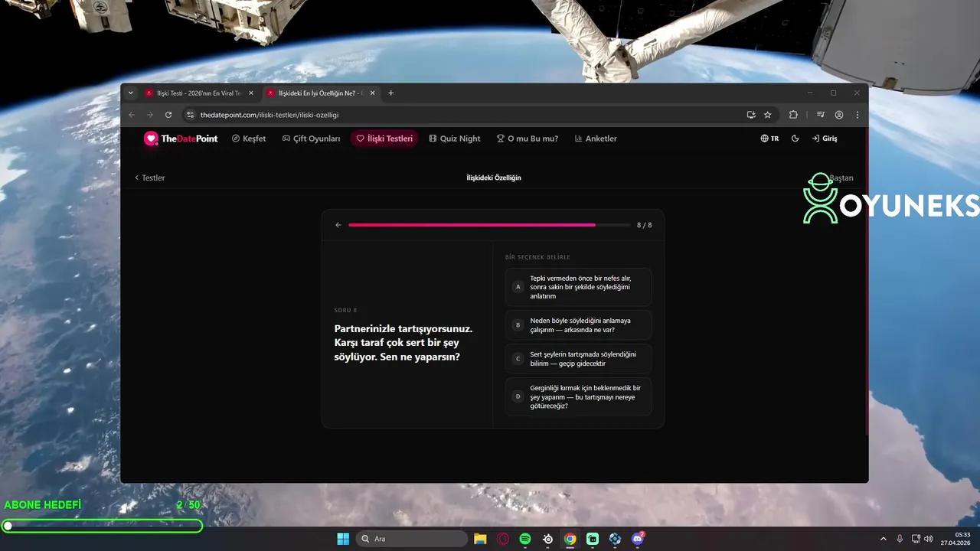980x551 pixels.
Task: Click the 8 / 8 counter
Action: 645,225
